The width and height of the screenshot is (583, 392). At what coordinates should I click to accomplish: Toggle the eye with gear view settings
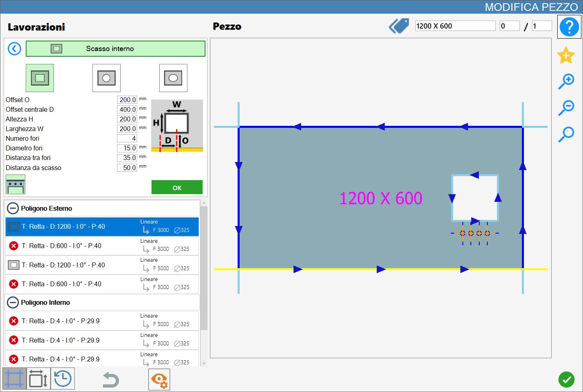(x=159, y=380)
